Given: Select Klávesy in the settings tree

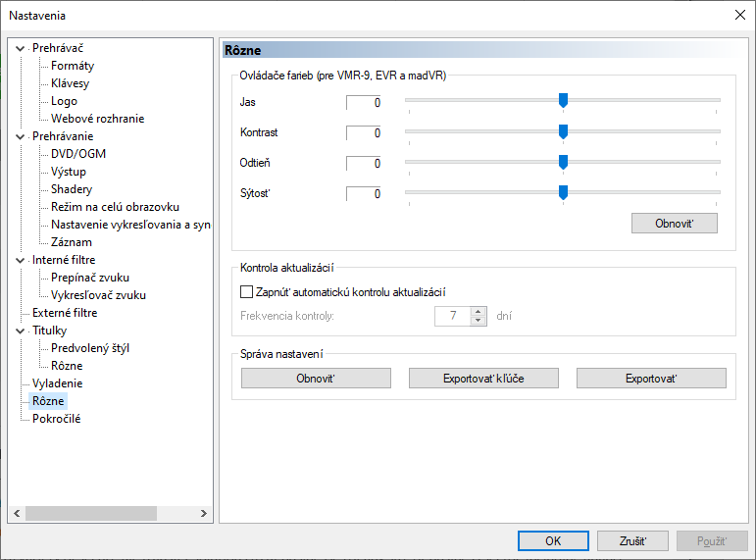Looking at the screenshot, I should (70, 83).
